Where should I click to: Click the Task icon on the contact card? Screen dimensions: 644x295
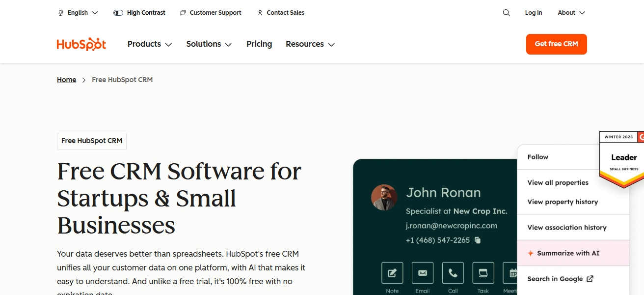(x=483, y=272)
